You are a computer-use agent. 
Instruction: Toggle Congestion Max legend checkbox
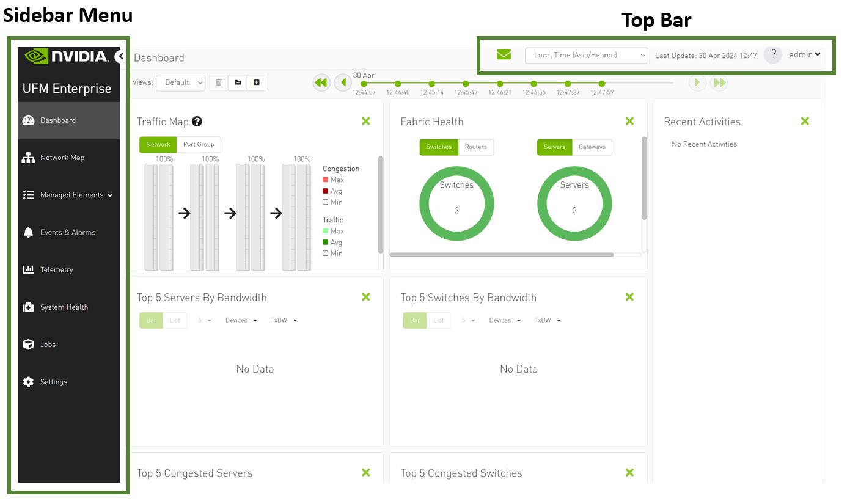pyautogui.click(x=326, y=180)
